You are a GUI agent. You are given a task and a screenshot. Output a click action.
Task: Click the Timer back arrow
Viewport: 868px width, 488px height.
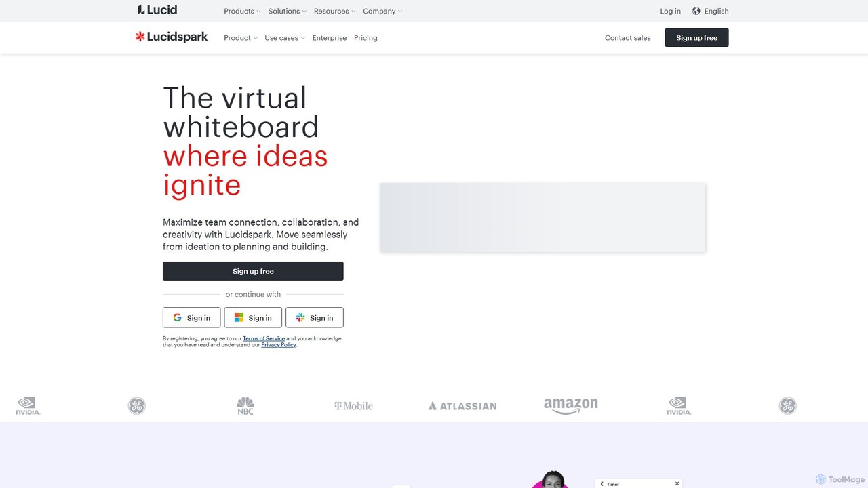click(602, 484)
